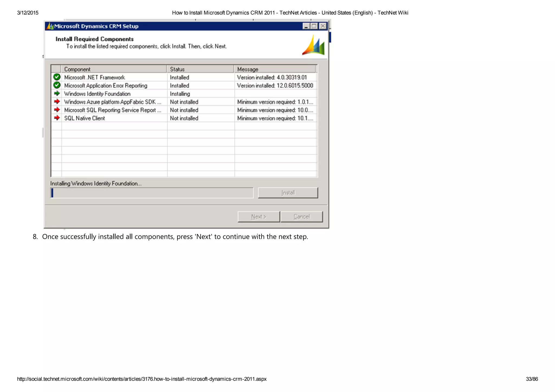This screenshot has width=555, height=392.
Task: Click the technet.microsoft.com URL in the page footer
Action: click(142, 379)
